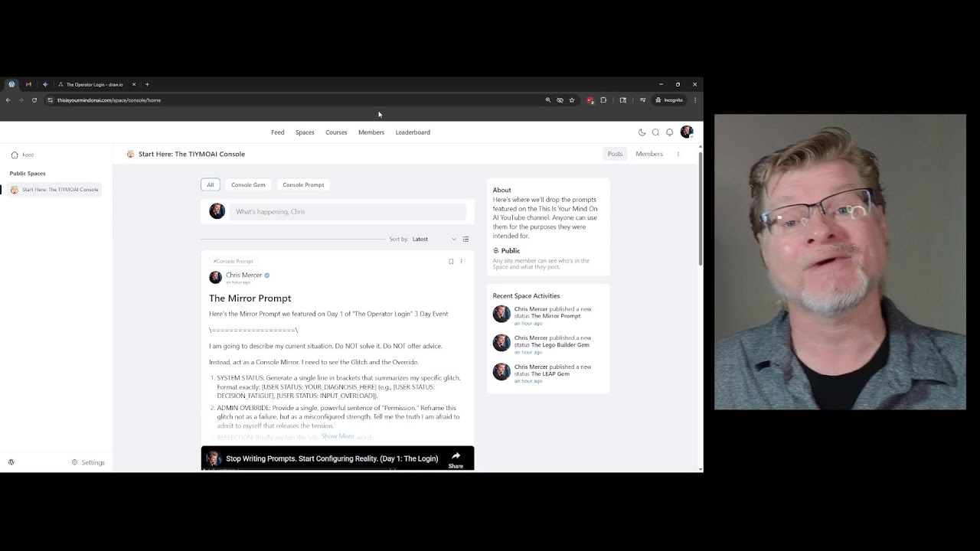Open notifications bell
Image resolution: width=980 pixels, height=551 pixels.
(669, 132)
